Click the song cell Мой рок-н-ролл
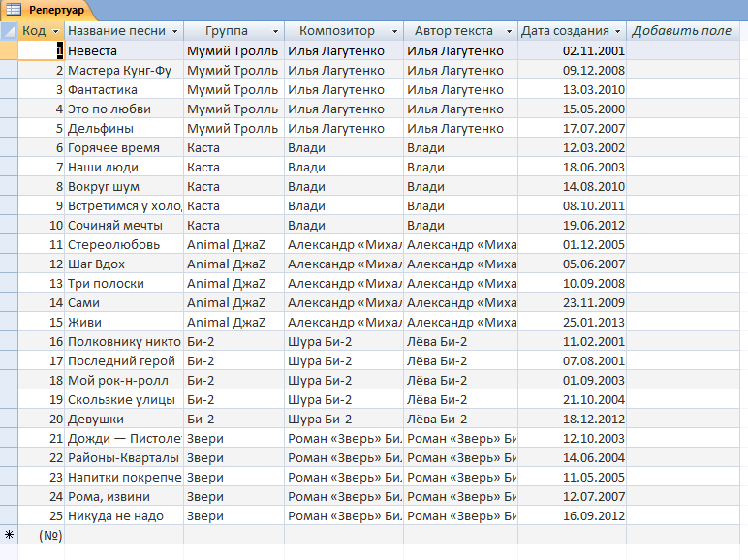The width and height of the screenshot is (748, 560). (124, 380)
